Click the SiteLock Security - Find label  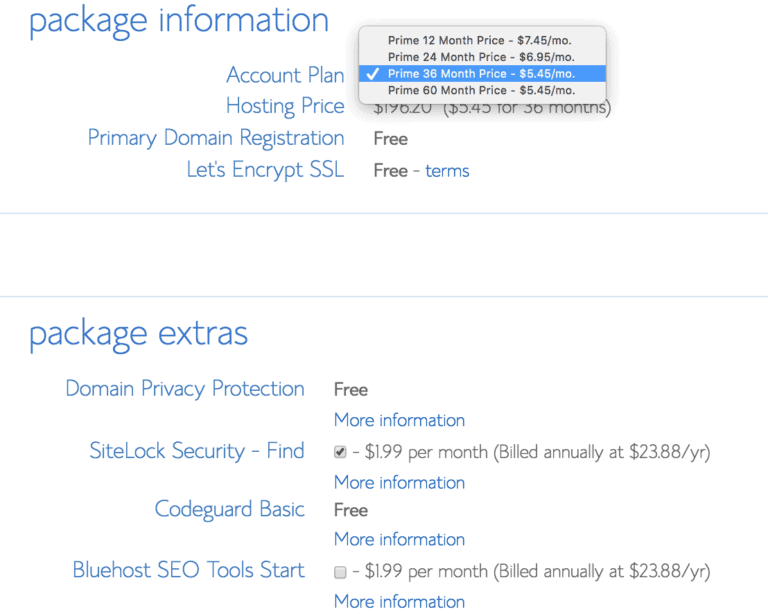197,451
